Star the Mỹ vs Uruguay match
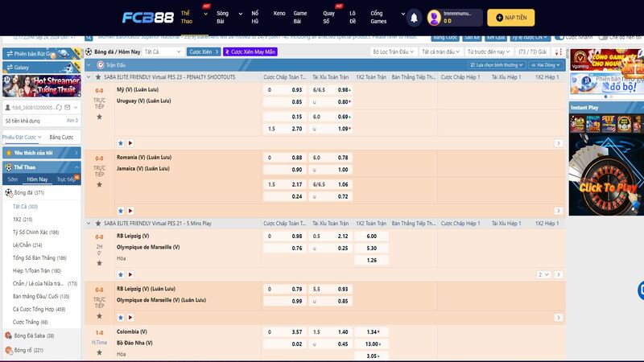Screen dimensions: 644x362 (x=99, y=117)
